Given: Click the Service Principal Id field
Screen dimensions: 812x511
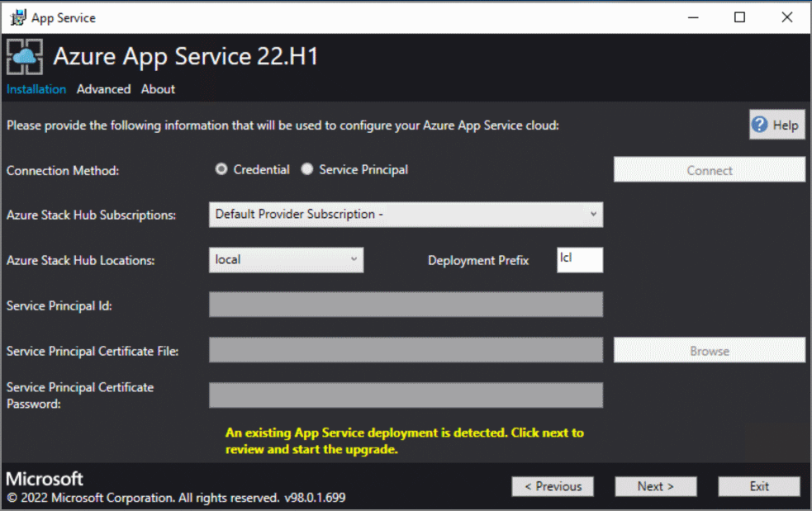Looking at the screenshot, I should pyautogui.click(x=405, y=305).
